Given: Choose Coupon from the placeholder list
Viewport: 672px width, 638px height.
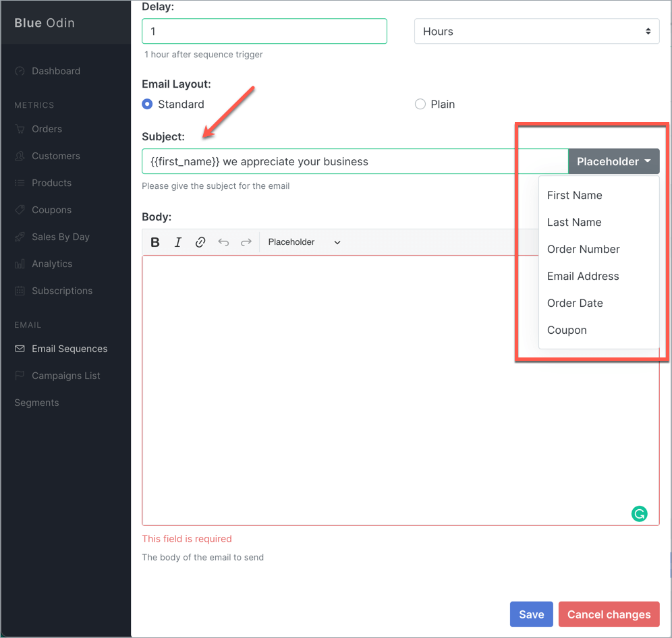Looking at the screenshot, I should tap(567, 330).
